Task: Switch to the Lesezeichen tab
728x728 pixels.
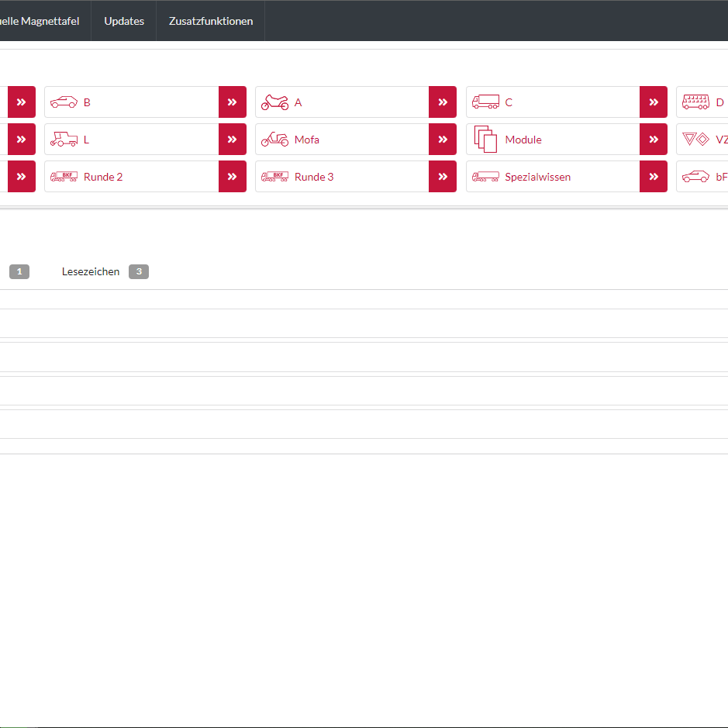Action: [x=91, y=271]
